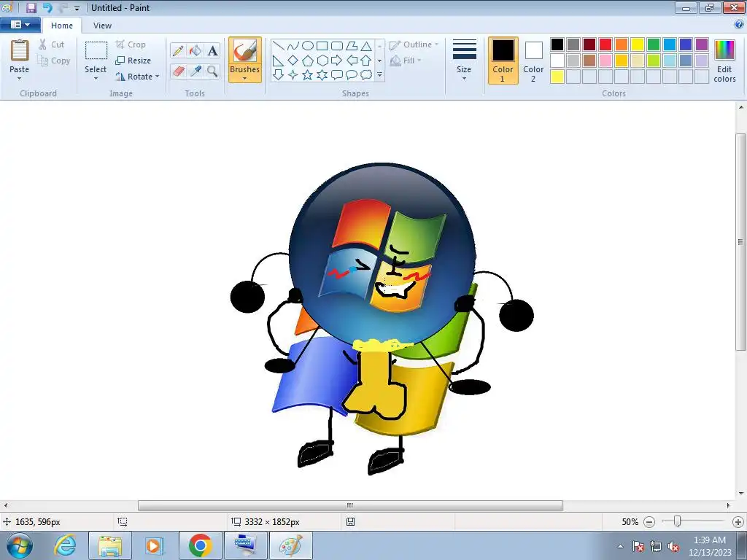Pick the pink color swatch

[x=605, y=61]
